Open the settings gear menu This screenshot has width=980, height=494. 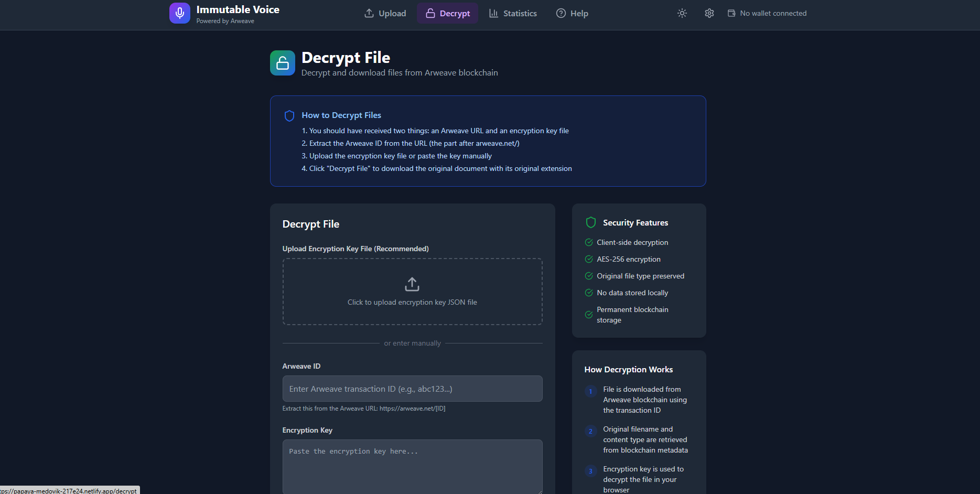click(709, 13)
